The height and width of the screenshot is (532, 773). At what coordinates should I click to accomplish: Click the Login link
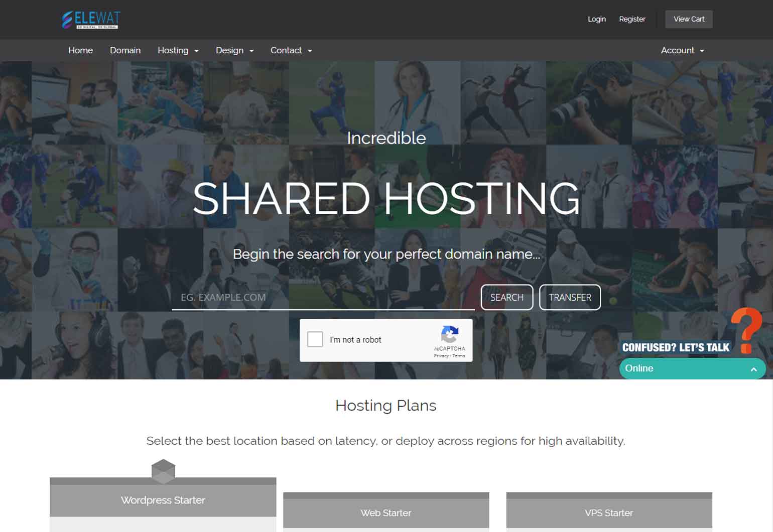click(596, 19)
